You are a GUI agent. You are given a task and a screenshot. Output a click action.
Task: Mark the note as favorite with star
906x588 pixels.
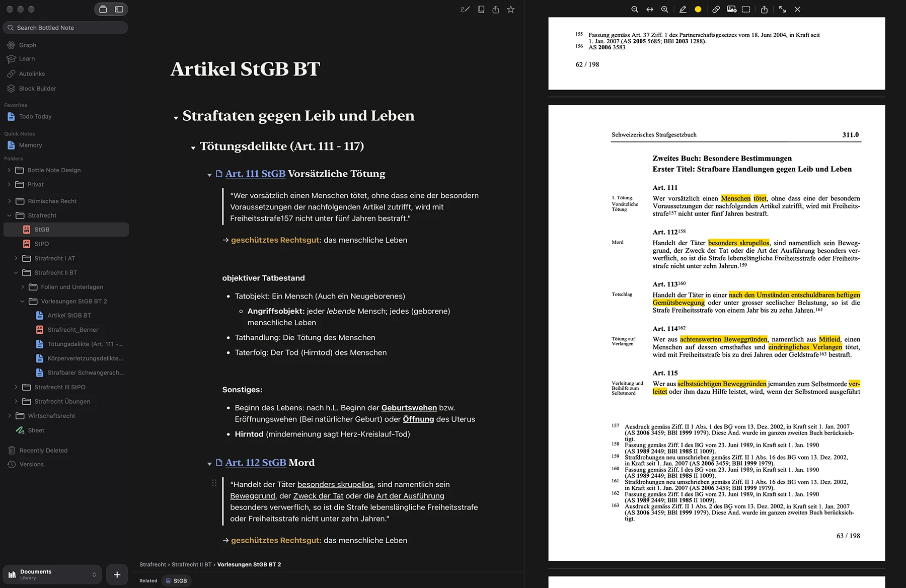(x=511, y=9)
